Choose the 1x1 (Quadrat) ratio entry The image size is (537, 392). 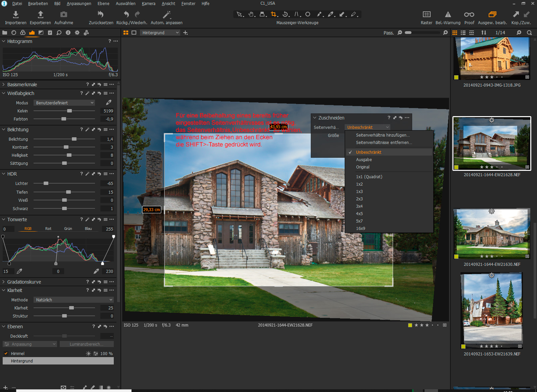pos(389,177)
